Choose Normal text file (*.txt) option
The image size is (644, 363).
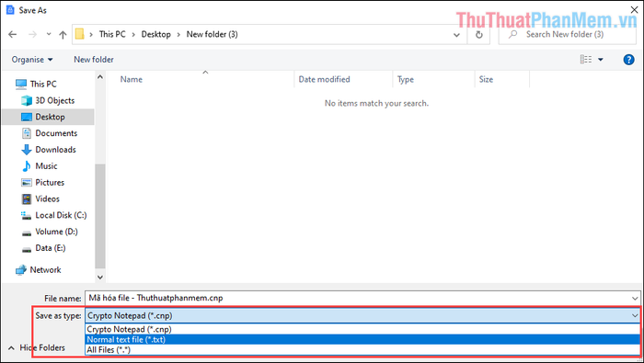point(362,340)
